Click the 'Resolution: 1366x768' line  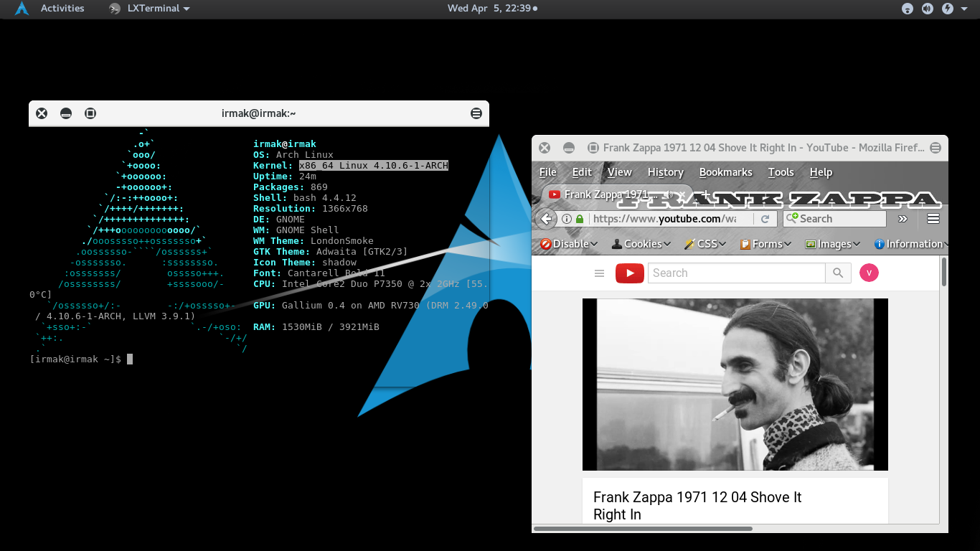tap(311, 209)
